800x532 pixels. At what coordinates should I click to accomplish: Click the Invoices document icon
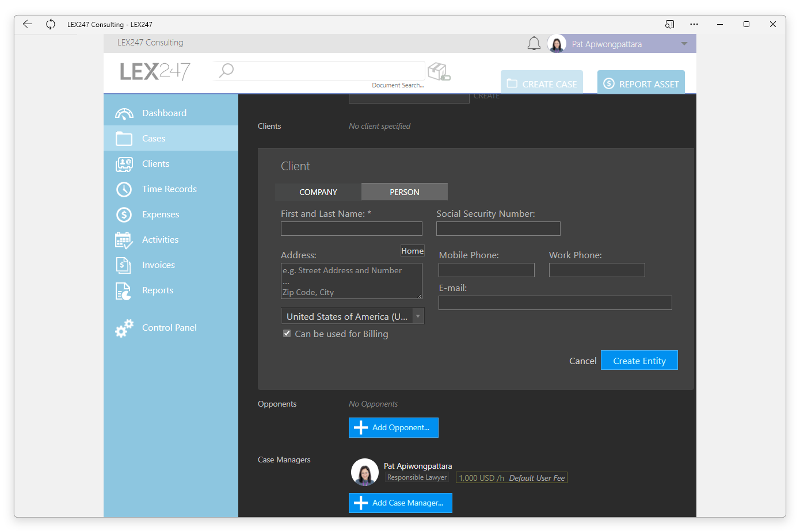coord(124,265)
